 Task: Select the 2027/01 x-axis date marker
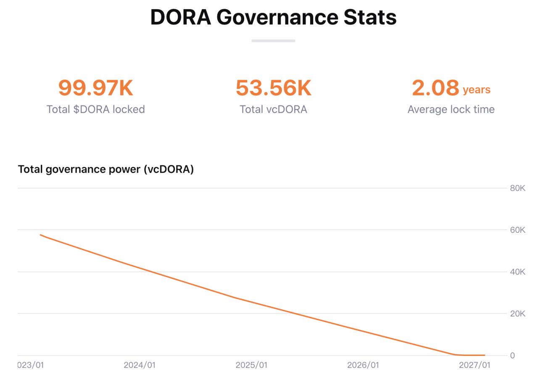475,365
